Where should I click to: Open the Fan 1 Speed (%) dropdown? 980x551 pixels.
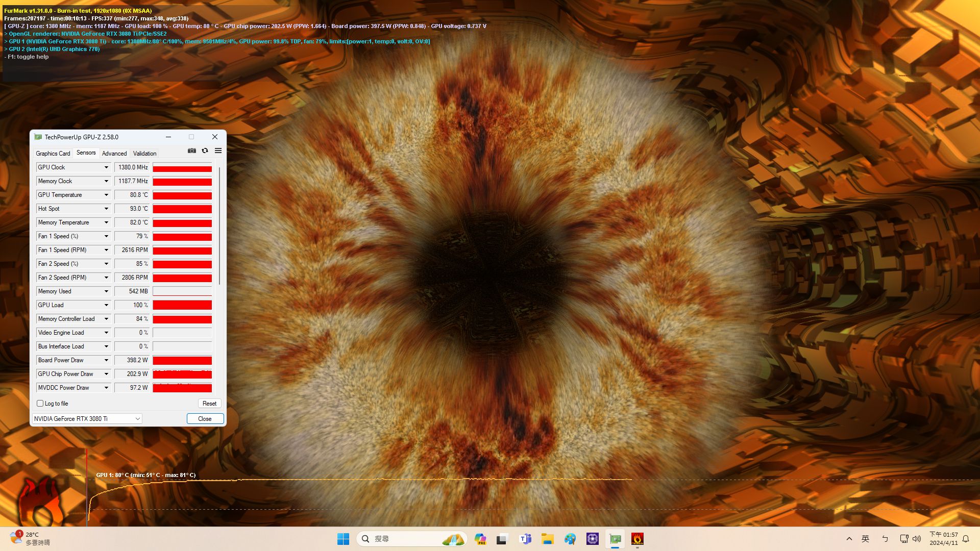point(106,236)
